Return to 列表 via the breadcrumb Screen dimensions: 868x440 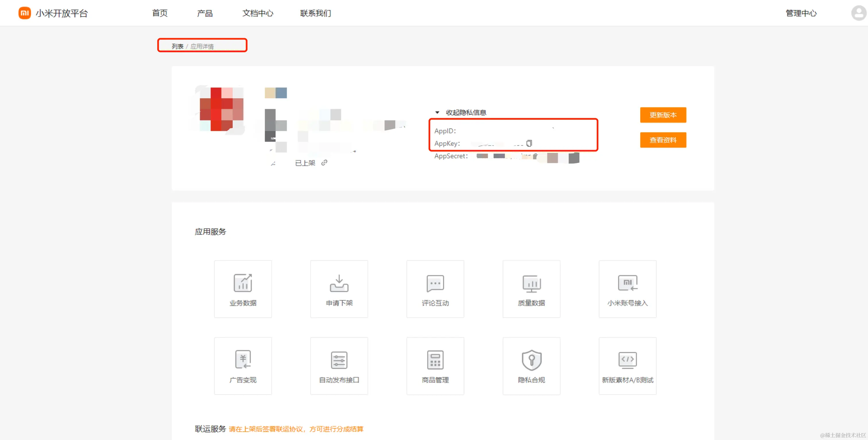177,46
